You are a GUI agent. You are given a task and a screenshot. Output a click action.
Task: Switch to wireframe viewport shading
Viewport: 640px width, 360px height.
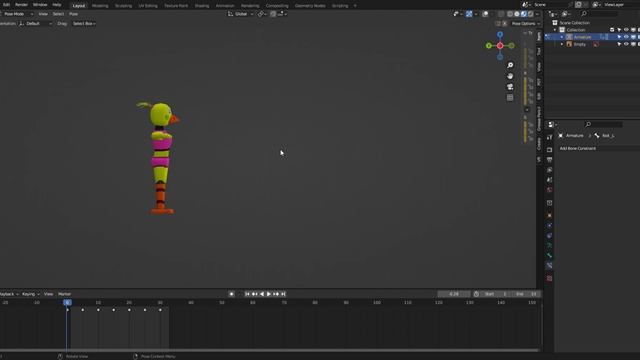510,14
